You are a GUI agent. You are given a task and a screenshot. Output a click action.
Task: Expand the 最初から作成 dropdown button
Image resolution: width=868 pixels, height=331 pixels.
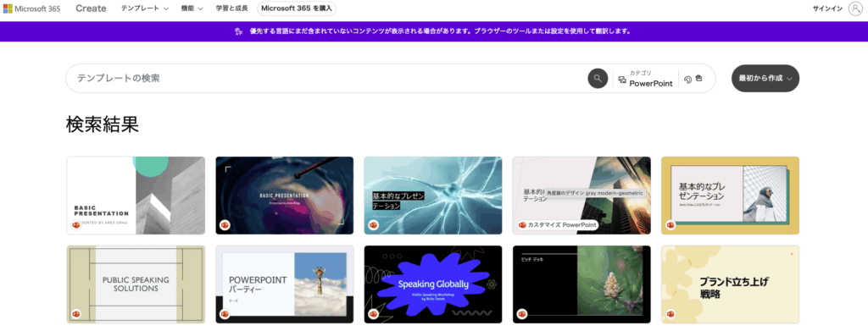click(x=765, y=79)
